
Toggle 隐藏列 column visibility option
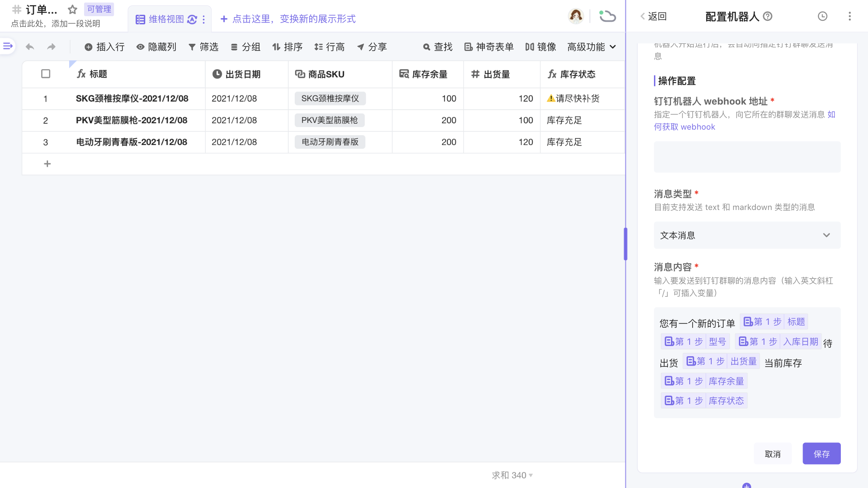(156, 47)
